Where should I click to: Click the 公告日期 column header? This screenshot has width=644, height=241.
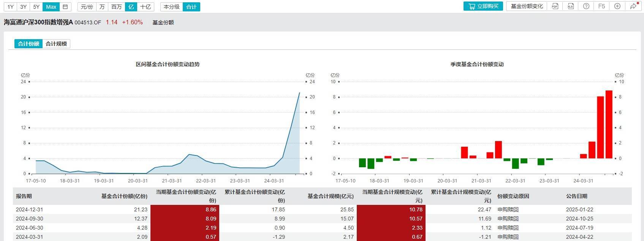[x=576, y=196]
